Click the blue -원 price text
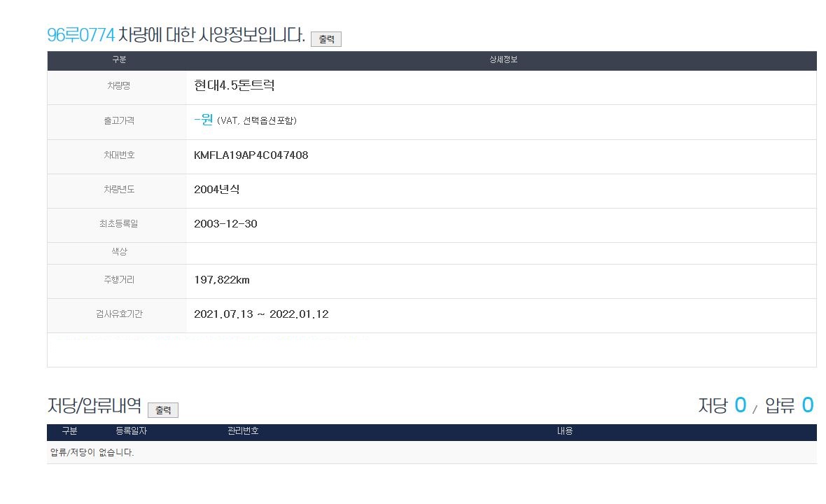The image size is (826, 504). (x=203, y=120)
